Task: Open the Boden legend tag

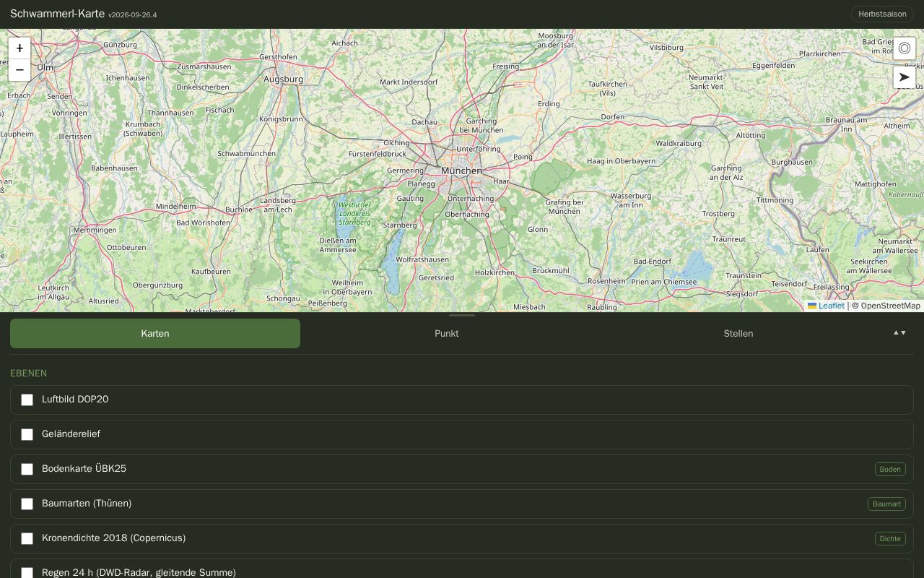Action: (890, 469)
